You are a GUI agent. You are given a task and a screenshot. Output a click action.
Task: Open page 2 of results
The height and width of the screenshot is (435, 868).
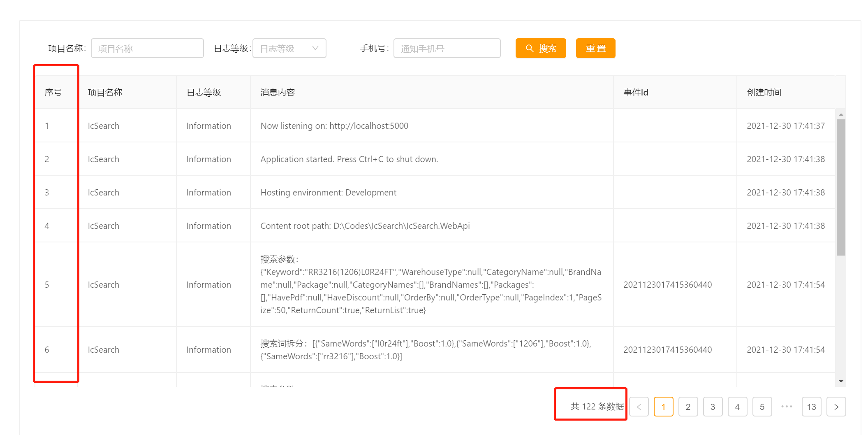pyautogui.click(x=688, y=407)
